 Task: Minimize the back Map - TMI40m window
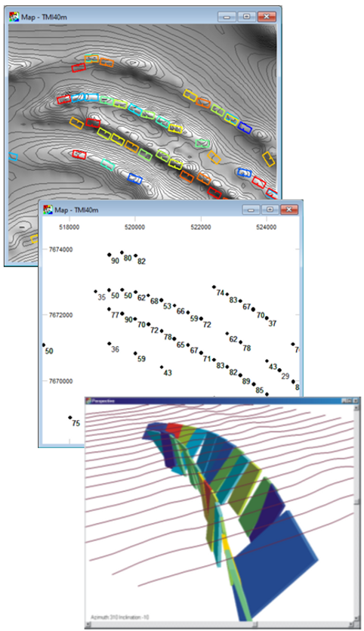click(x=227, y=17)
